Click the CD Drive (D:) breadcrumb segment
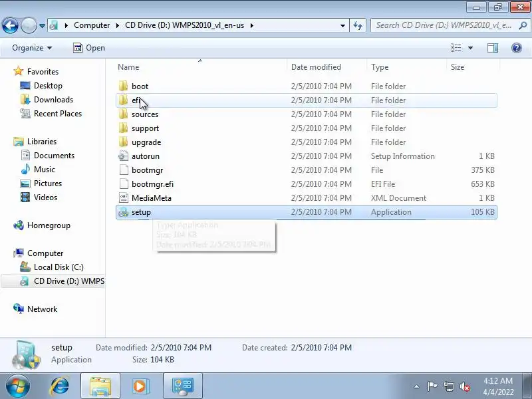 [x=184, y=25]
